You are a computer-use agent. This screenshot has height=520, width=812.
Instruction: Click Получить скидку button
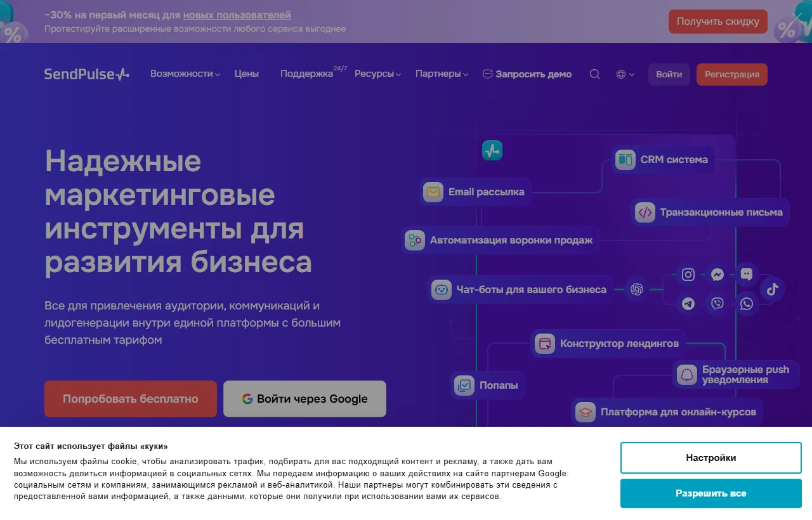pyautogui.click(x=718, y=22)
